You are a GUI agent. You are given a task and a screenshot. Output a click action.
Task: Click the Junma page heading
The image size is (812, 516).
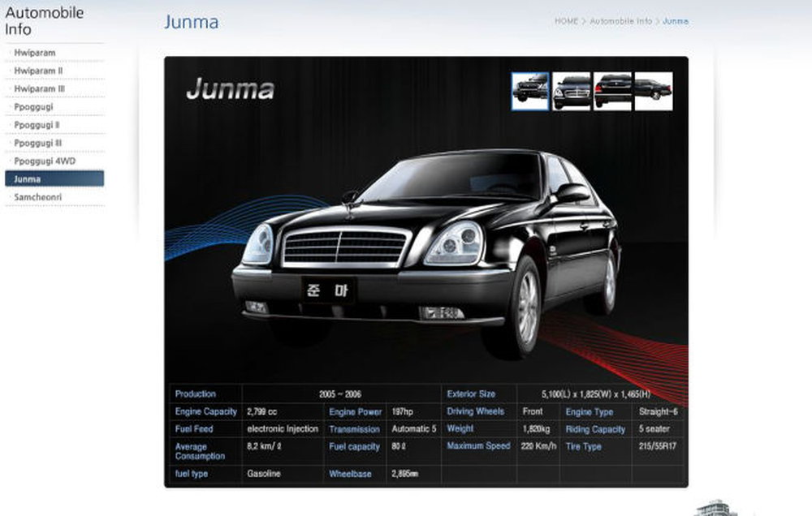click(191, 22)
